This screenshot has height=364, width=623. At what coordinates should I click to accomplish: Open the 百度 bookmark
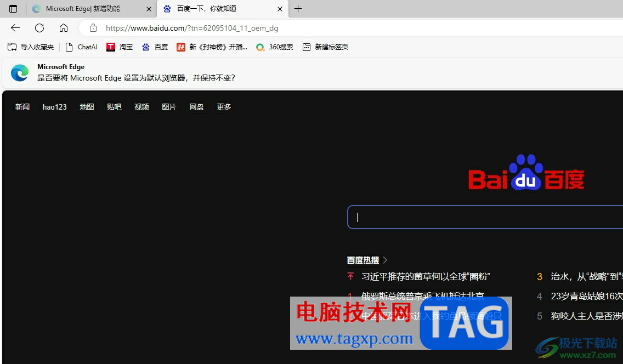tap(155, 47)
